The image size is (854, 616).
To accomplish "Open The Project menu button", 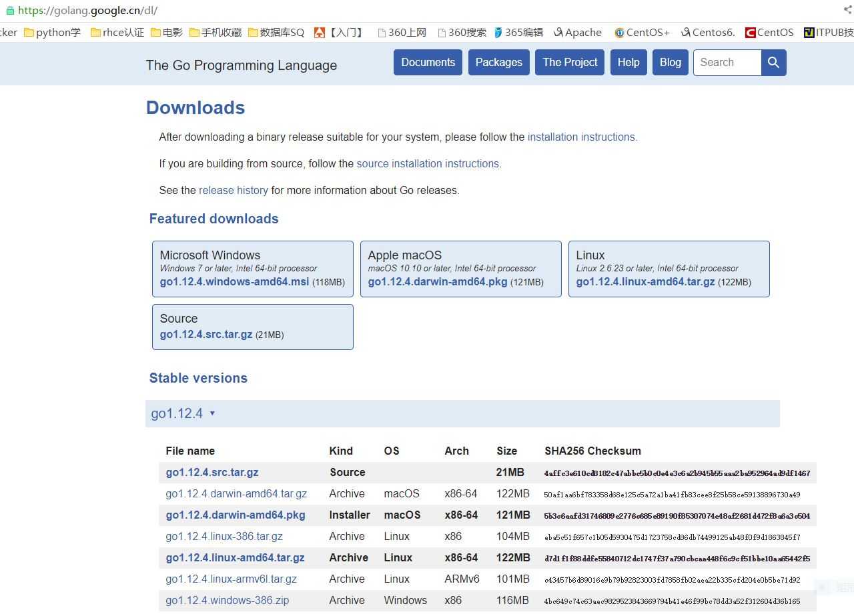I will (570, 62).
